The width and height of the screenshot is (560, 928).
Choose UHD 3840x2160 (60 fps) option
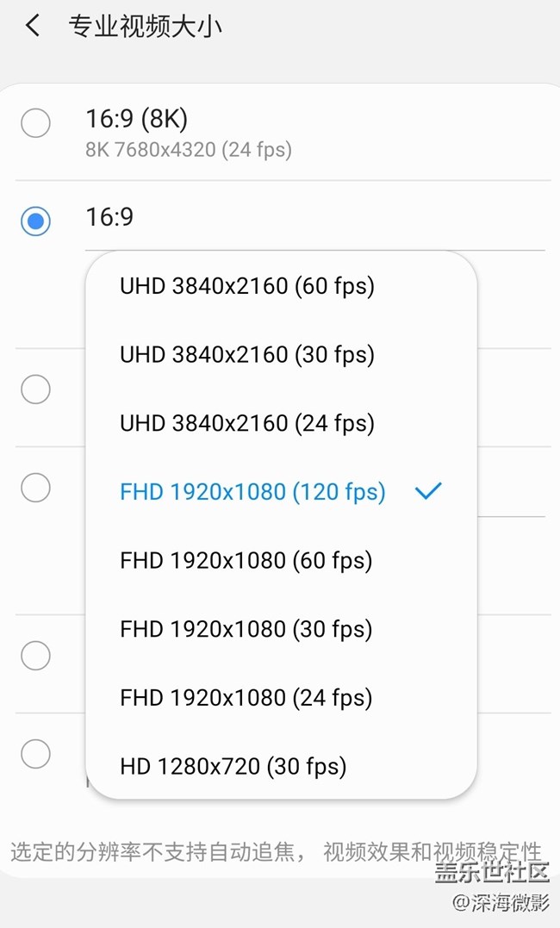246,285
